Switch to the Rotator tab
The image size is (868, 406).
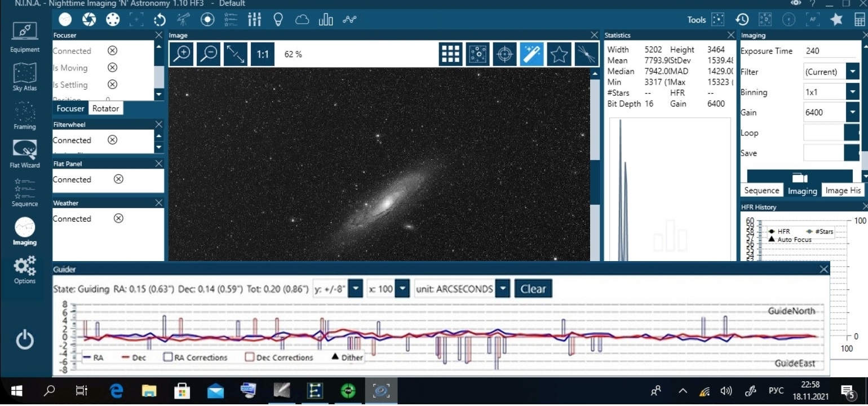pyautogui.click(x=105, y=108)
